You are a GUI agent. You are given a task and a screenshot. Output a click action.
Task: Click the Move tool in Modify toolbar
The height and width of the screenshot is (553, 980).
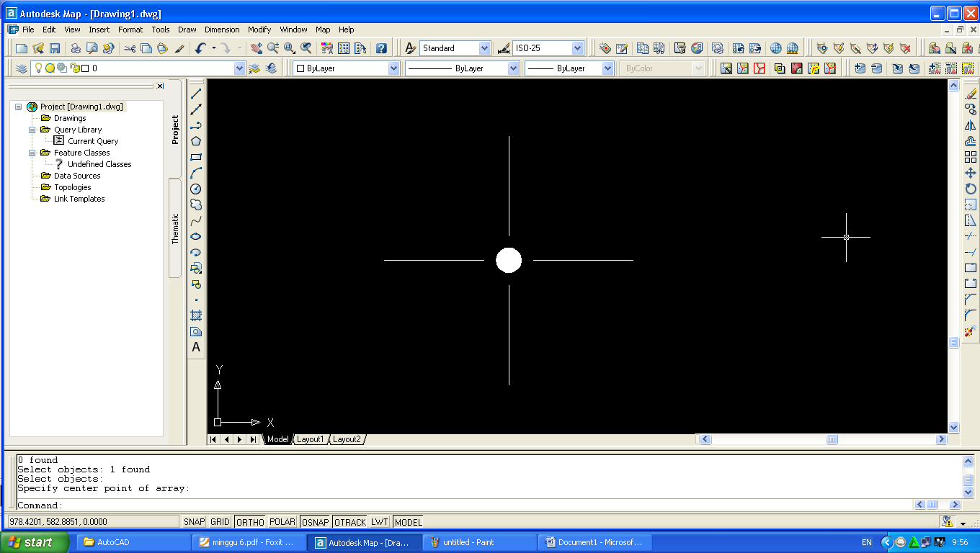971,173
